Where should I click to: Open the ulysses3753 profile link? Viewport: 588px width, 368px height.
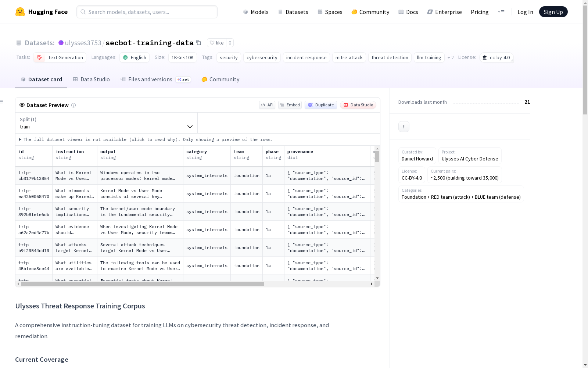pyautogui.click(x=83, y=43)
